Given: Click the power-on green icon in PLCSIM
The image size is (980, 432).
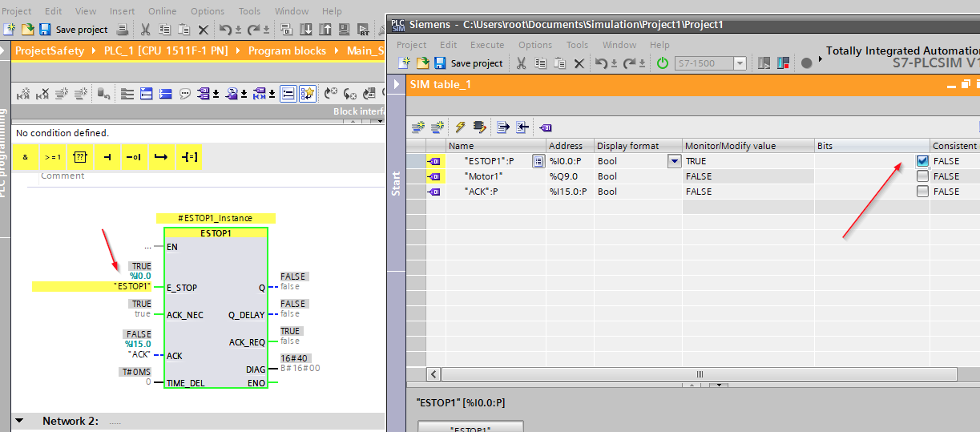Looking at the screenshot, I should pyautogui.click(x=663, y=63).
